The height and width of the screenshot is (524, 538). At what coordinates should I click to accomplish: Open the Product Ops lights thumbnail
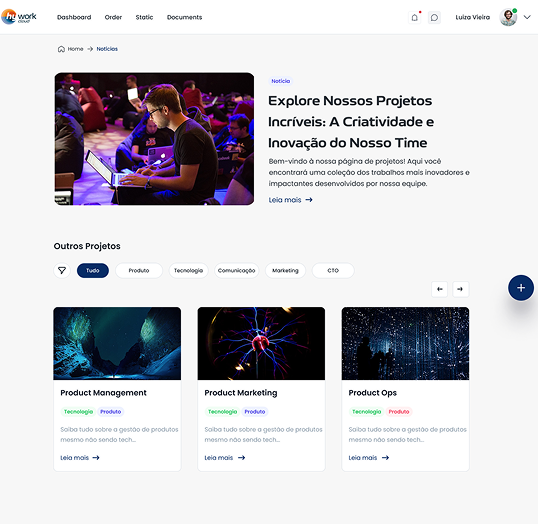coord(406,343)
